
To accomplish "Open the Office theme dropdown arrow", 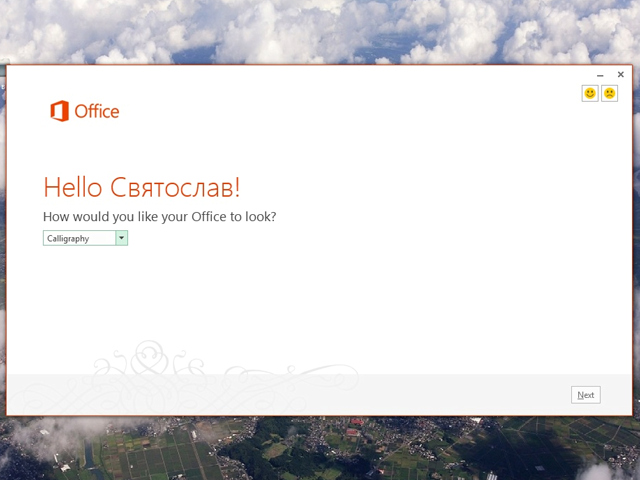I will 122,238.
